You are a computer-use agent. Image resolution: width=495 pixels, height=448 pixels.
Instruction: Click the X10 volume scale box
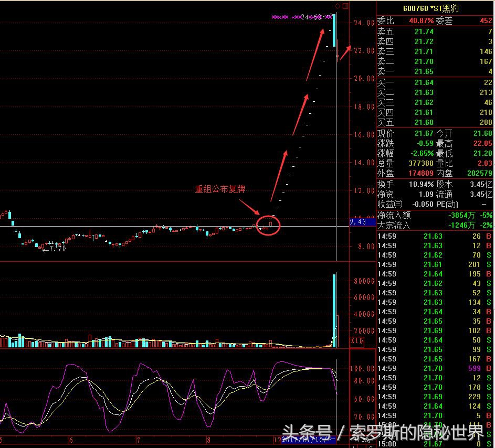tap(357, 341)
